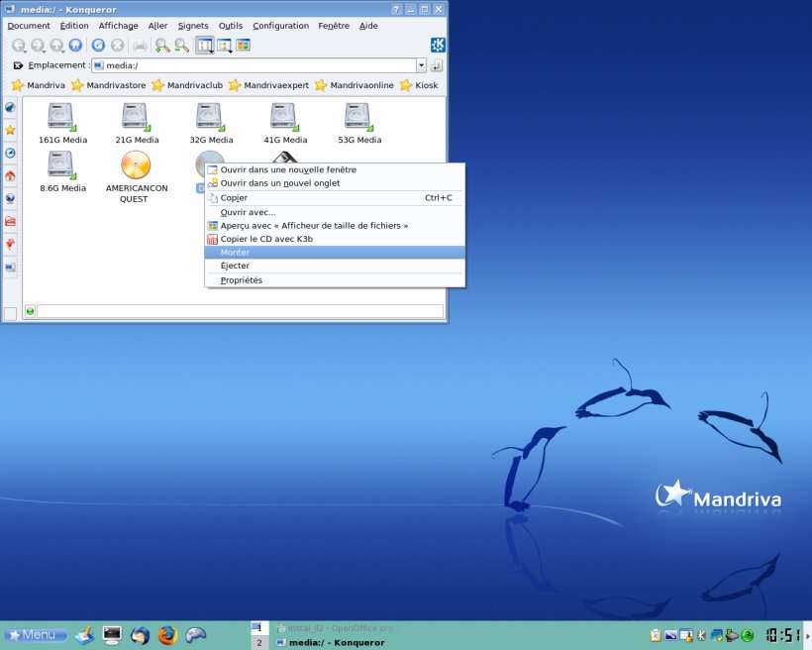This screenshot has height=650, width=812.
Task: Click the Zoom in magnifier icon
Action: click(162, 46)
